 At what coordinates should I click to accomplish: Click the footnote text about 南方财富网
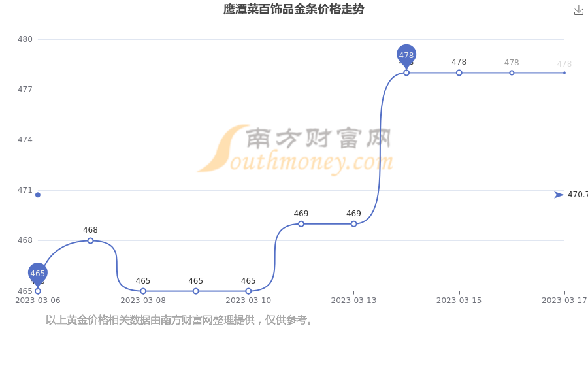point(179,320)
